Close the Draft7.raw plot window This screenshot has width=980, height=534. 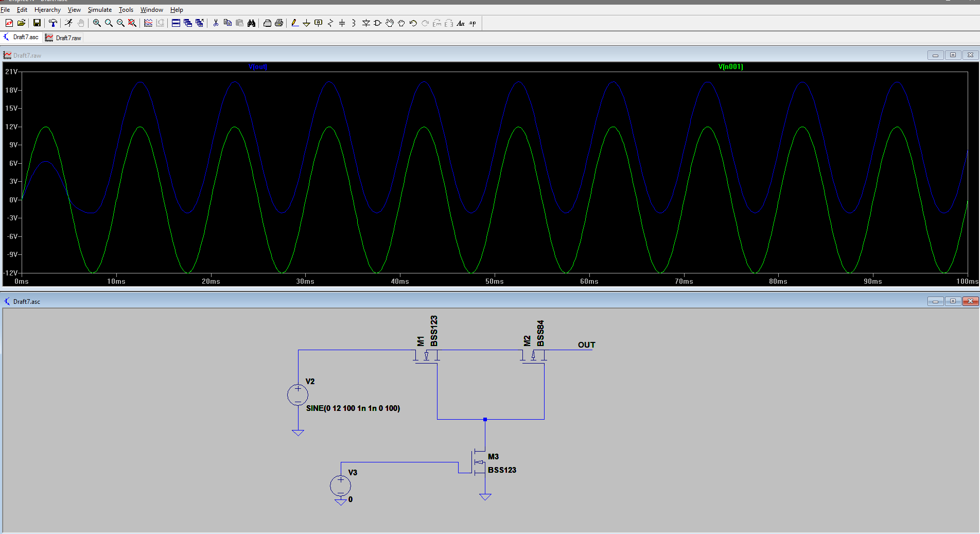point(970,55)
